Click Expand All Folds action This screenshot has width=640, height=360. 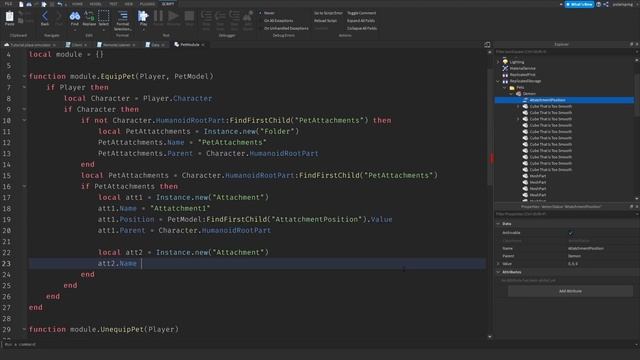click(361, 21)
